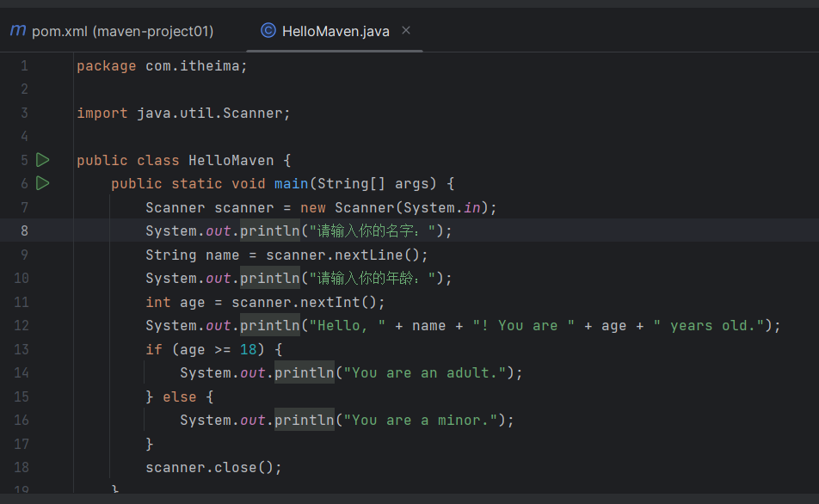Click the 'package' keyword on line 1
This screenshot has height=504, width=819.
click(107, 66)
